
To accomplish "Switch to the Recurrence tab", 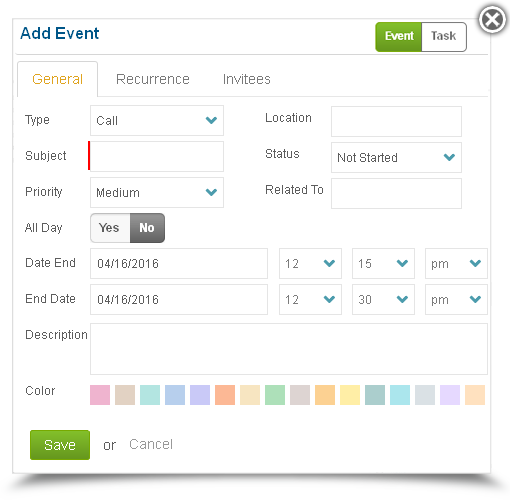I will [153, 79].
